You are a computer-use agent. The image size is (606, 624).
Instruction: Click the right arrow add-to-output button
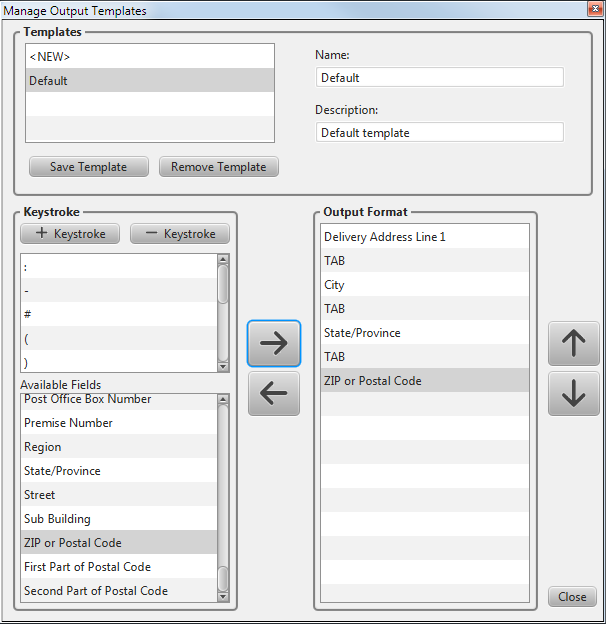(274, 343)
